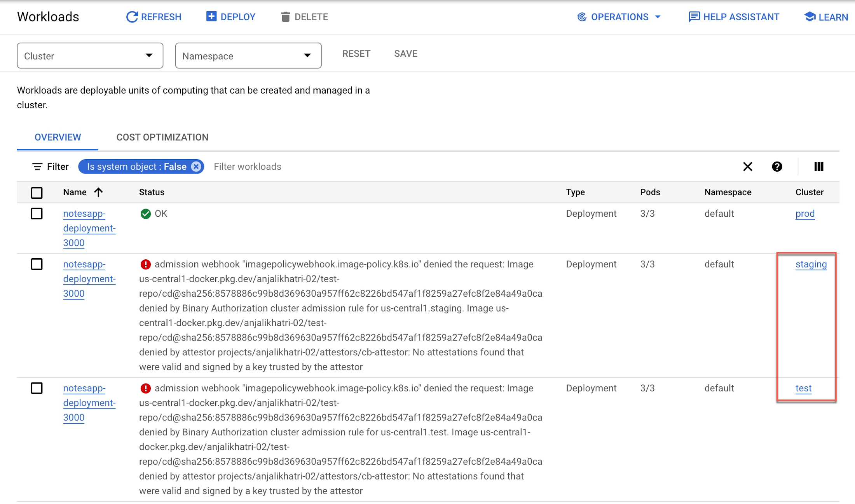
Task: Open the Learn panel
Action: point(826,17)
